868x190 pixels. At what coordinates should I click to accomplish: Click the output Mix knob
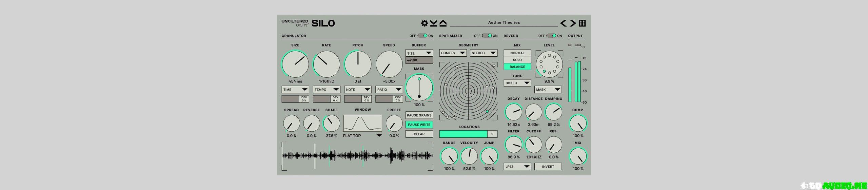coord(578,156)
